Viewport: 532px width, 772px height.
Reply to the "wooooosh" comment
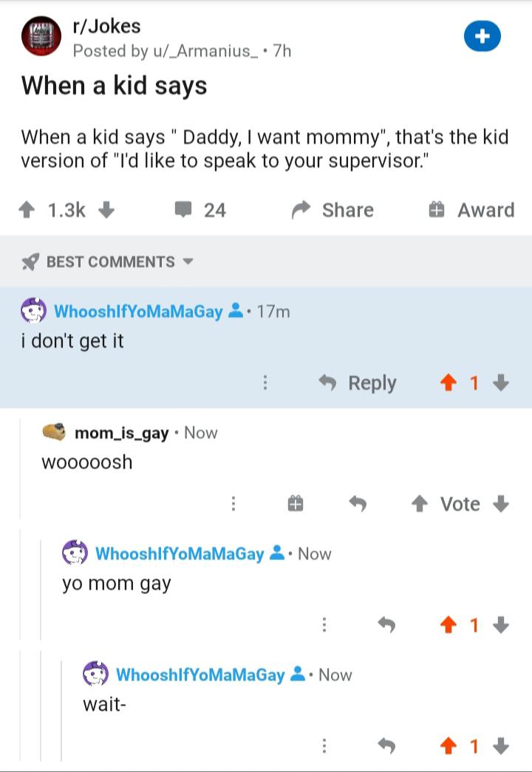point(358,504)
